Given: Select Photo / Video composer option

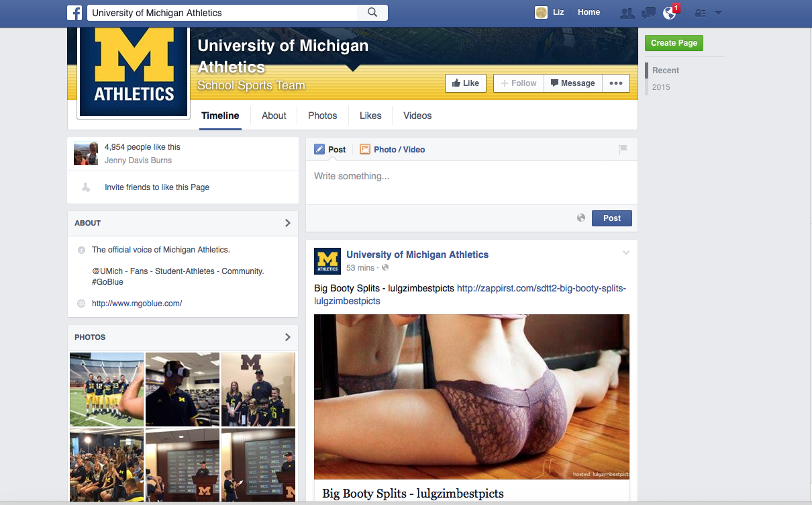Looking at the screenshot, I should pos(393,149).
